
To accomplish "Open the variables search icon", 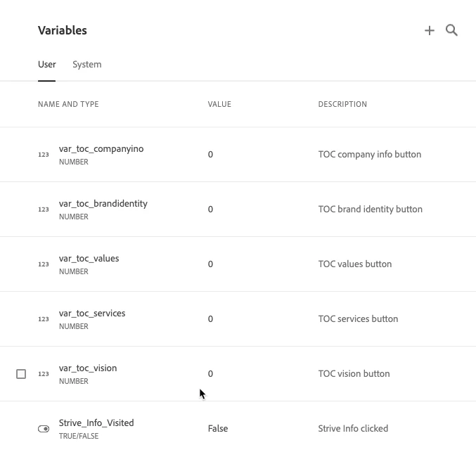I will click(x=452, y=30).
